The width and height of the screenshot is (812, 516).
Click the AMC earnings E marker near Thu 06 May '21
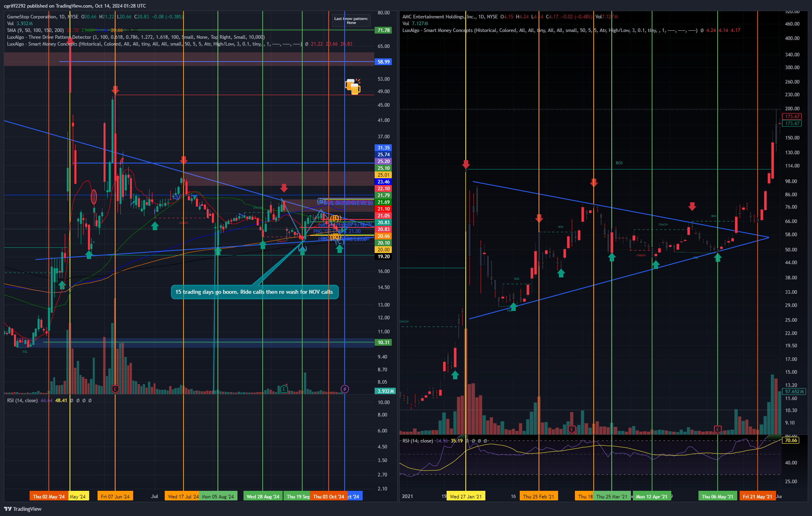click(x=718, y=430)
